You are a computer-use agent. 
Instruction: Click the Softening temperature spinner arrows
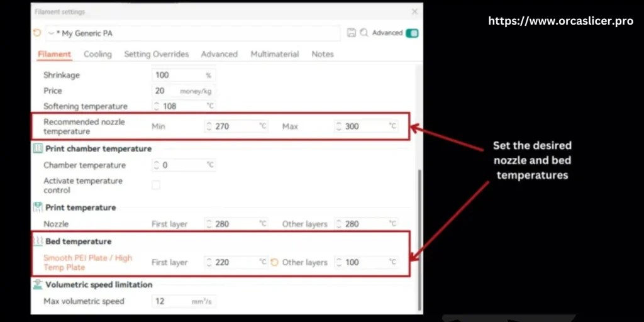coord(157,106)
